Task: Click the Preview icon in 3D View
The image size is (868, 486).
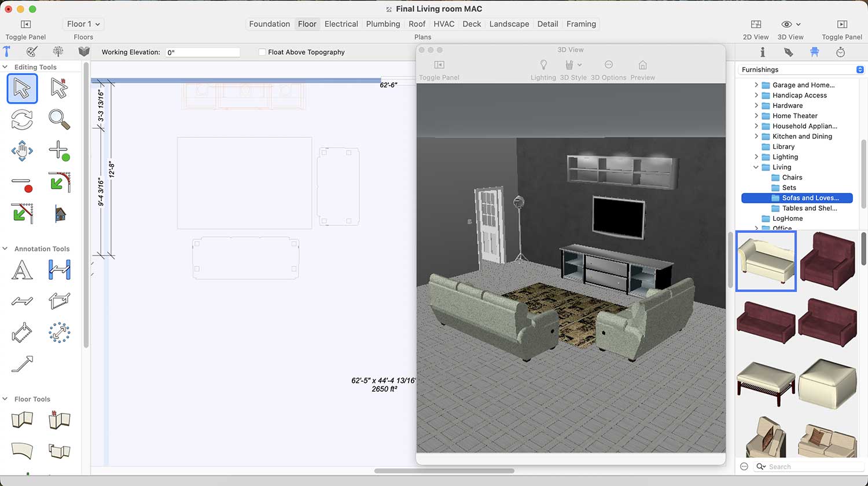Action: click(x=642, y=65)
